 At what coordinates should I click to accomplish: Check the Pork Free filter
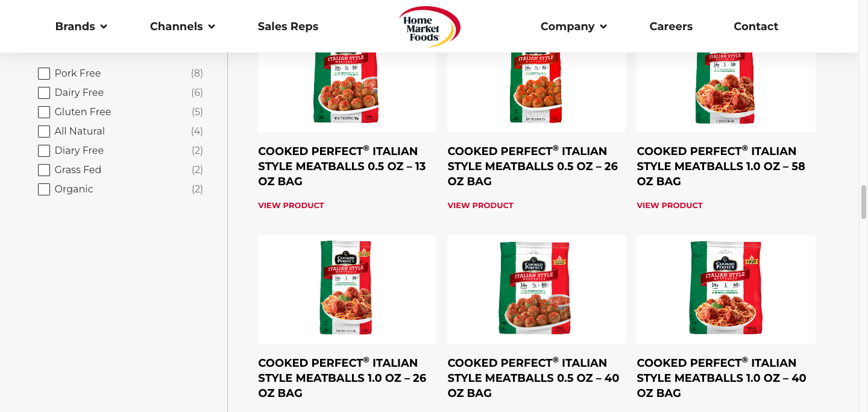click(44, 74)
